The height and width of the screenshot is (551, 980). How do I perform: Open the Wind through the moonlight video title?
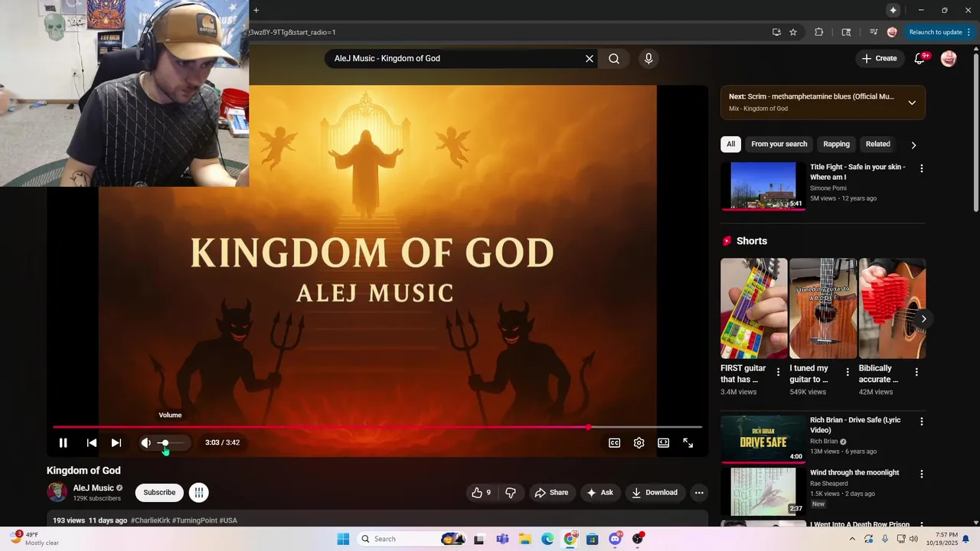coord(854,473)
